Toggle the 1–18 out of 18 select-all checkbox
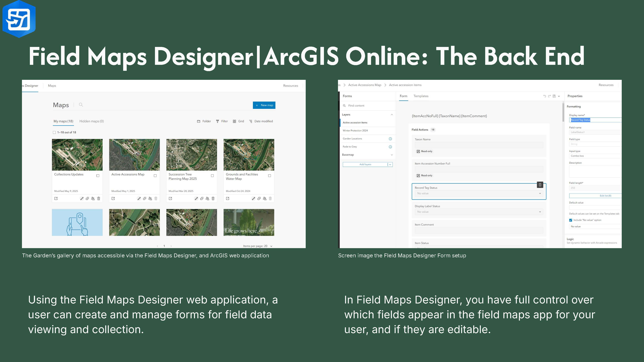This screenshot has height=362, width=644. click(54, 132)
